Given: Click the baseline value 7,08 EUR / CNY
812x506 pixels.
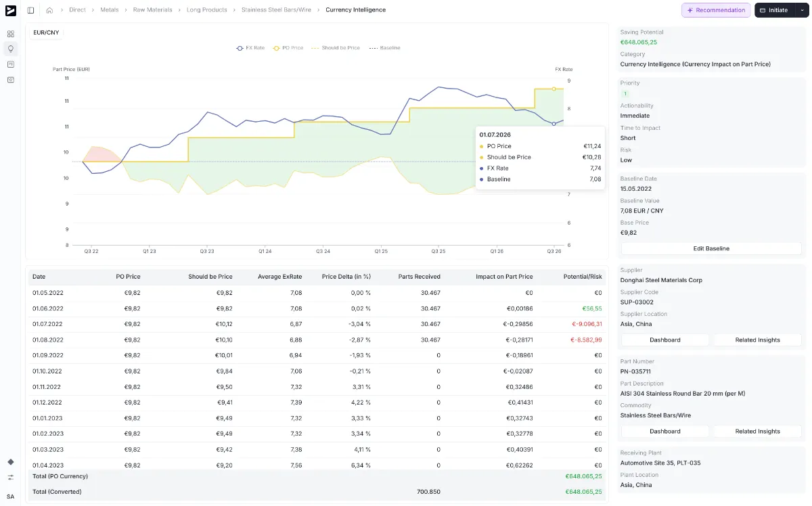Looking at the screenshot, I should click(x=641, y=210).
